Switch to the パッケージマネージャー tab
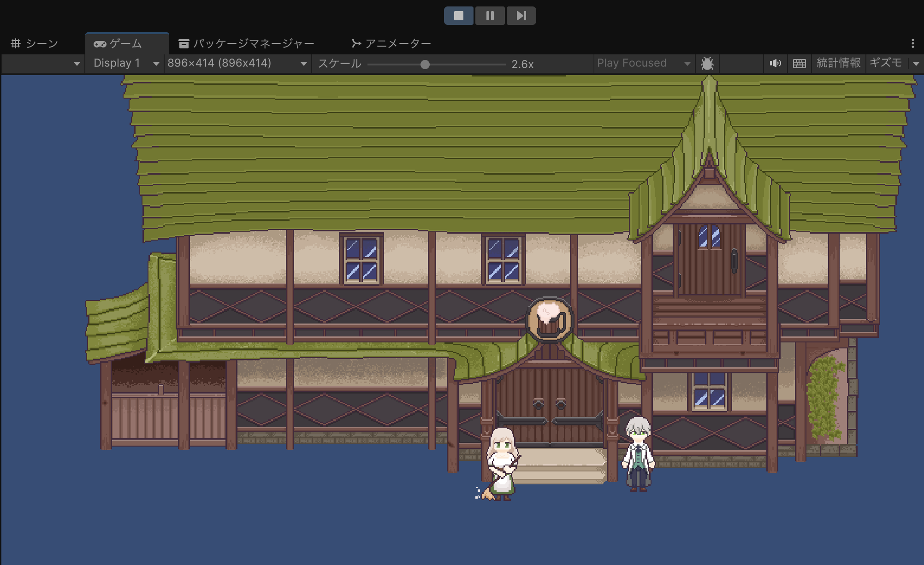 click(247, 43)
